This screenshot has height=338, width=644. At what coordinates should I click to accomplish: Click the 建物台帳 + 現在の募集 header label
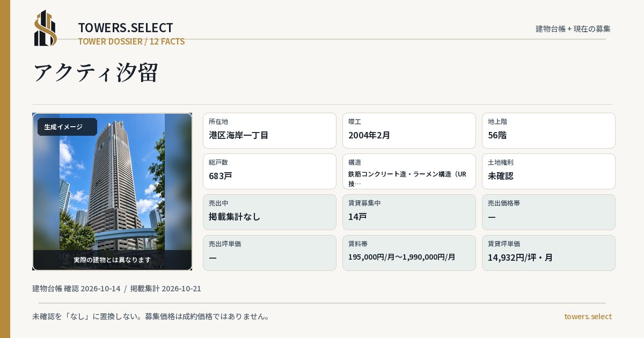[x=573, y=28]
